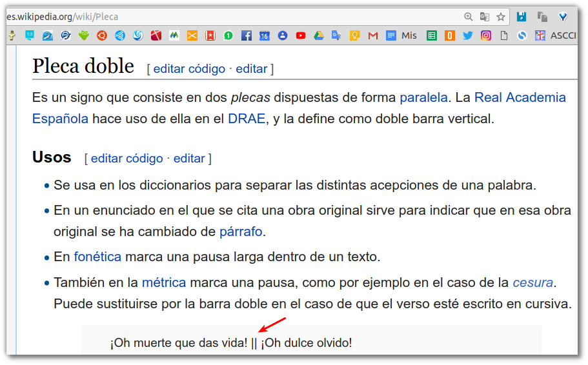Open the Simplenote bookmark
Screen dimensions: 588x365
click(522, 35)
